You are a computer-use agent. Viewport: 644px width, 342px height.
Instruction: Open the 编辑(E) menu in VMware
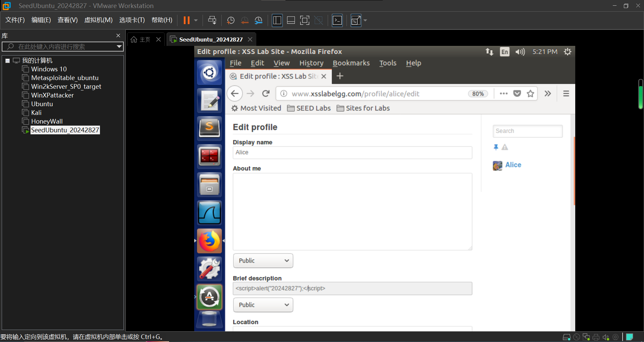[x=41, y=20]
